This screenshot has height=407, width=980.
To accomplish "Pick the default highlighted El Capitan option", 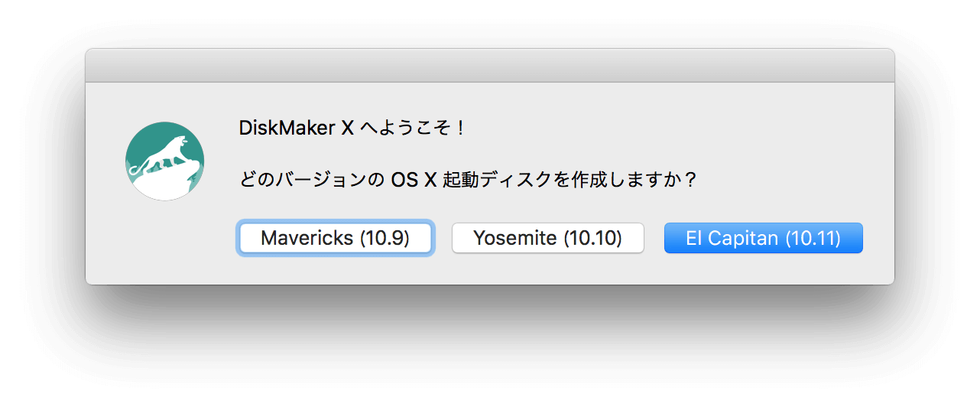I will tap(764, 238).
